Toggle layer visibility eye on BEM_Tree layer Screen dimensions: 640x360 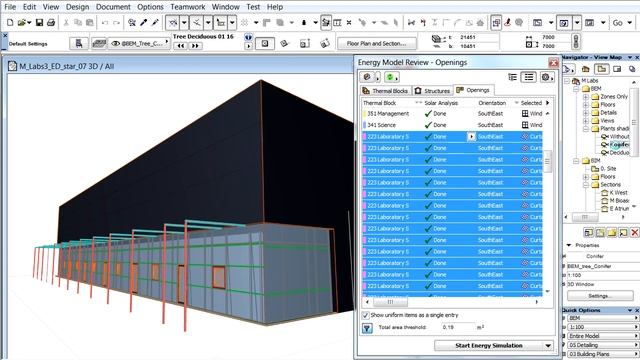(x=116, y=43)
